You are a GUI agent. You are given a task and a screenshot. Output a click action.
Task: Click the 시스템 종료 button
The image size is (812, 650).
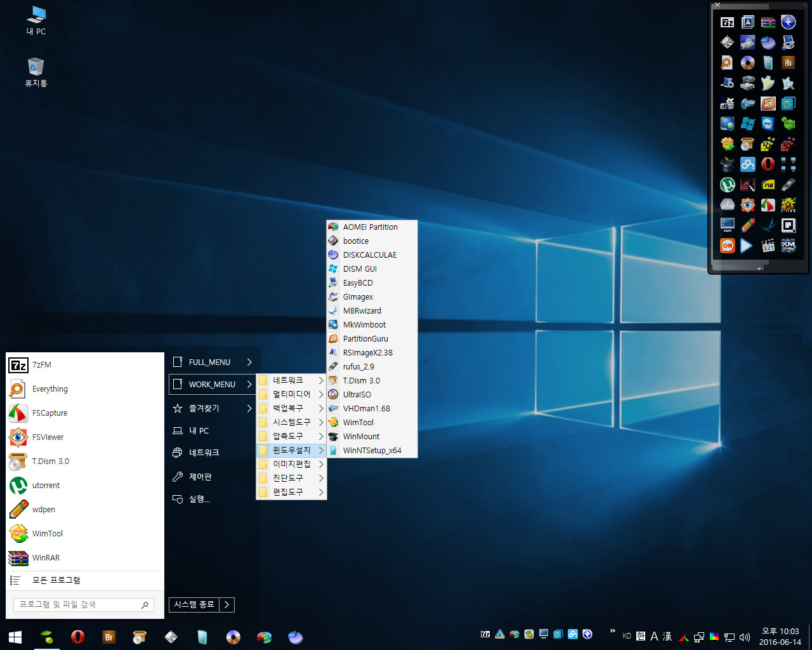(194, 605)
